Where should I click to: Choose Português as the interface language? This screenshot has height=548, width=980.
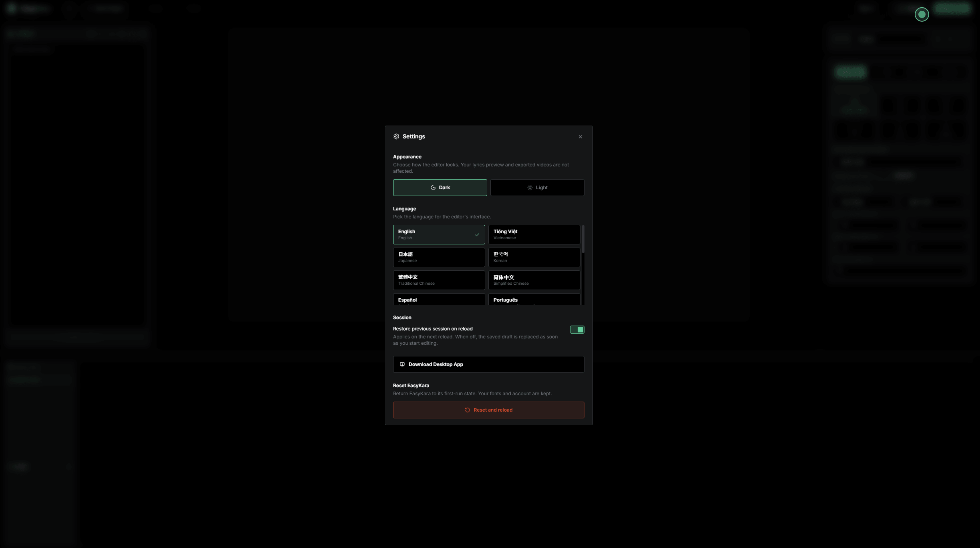[x=534, y=299]
